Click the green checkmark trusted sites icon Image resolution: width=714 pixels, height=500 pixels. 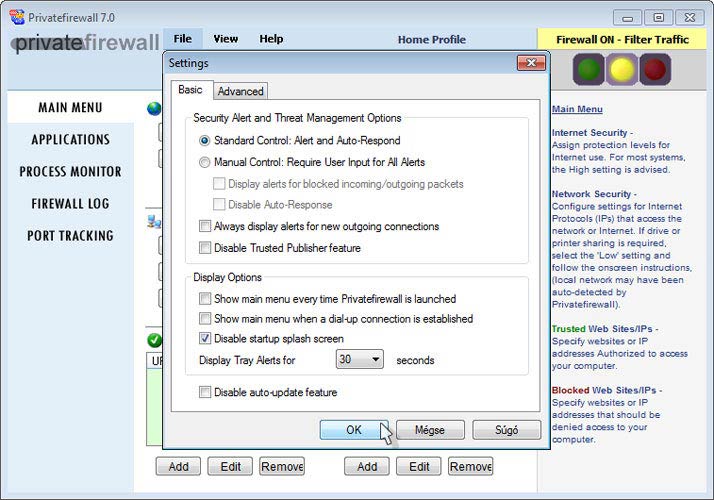154,340
